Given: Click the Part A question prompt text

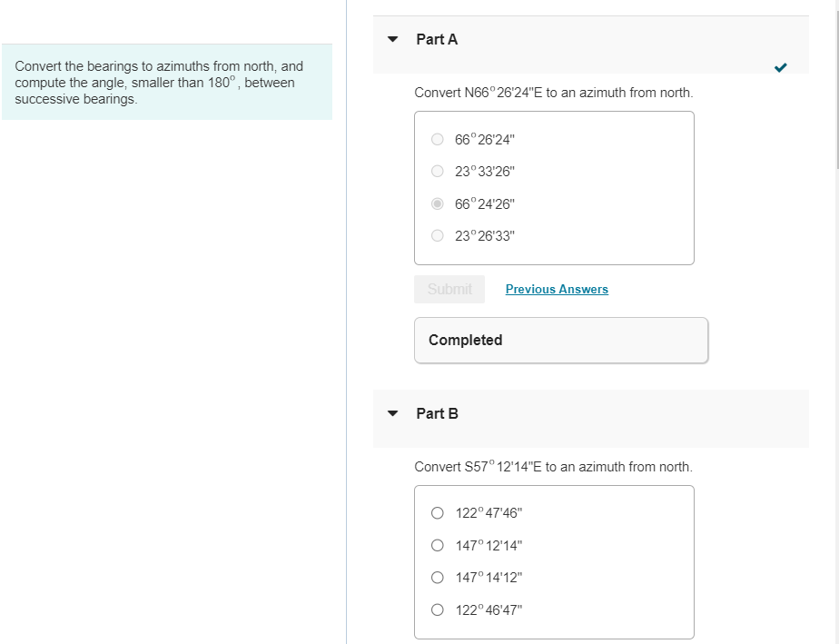Looking at the screenshot, I should [553, 93].
